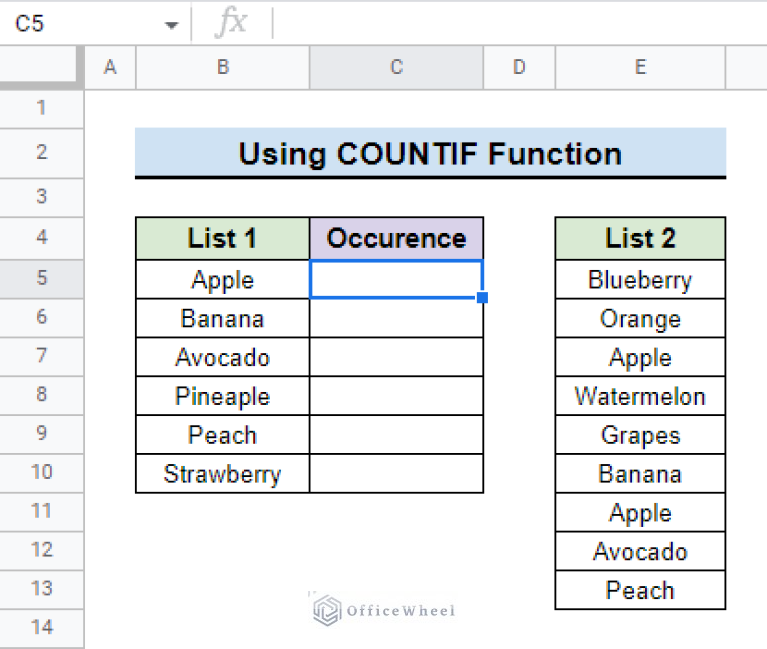
Task: Select the Occurence cell beside Banana
Action: [x=396, y=318]
